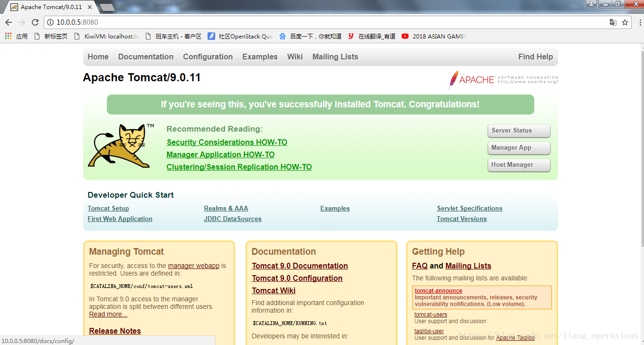Open the Mailing Lists navigation item
This screenshot has height=345, width=644.
[335, 57]
